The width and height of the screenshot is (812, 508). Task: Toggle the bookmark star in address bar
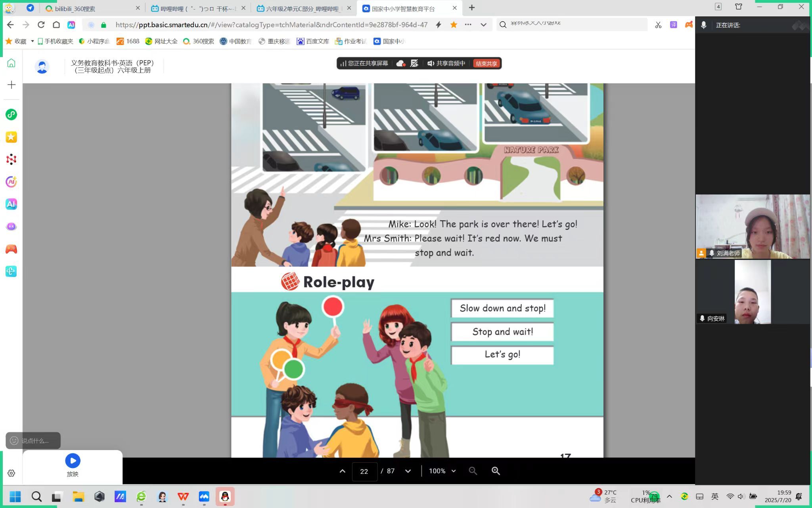point(454,25)
